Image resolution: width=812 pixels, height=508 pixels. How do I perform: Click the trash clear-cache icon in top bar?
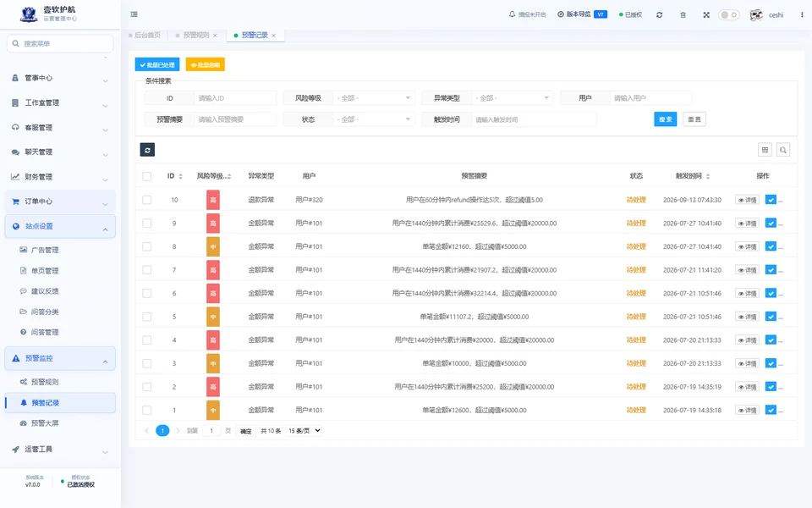pos(683,15)
